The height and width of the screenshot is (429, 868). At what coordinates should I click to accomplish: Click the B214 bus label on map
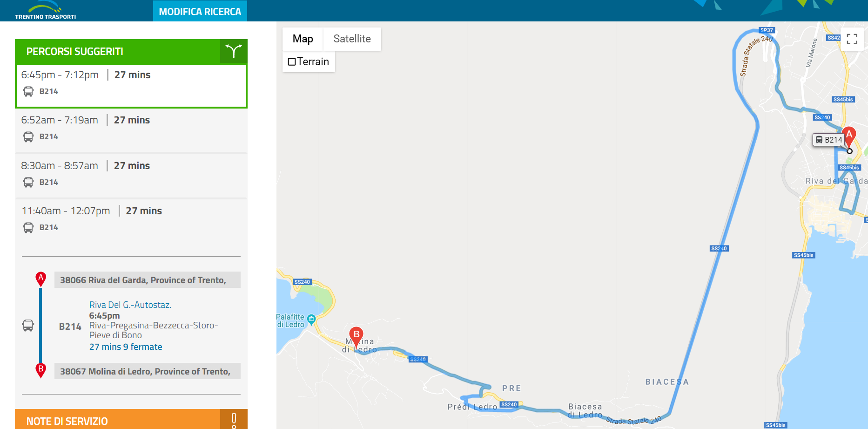829,140
